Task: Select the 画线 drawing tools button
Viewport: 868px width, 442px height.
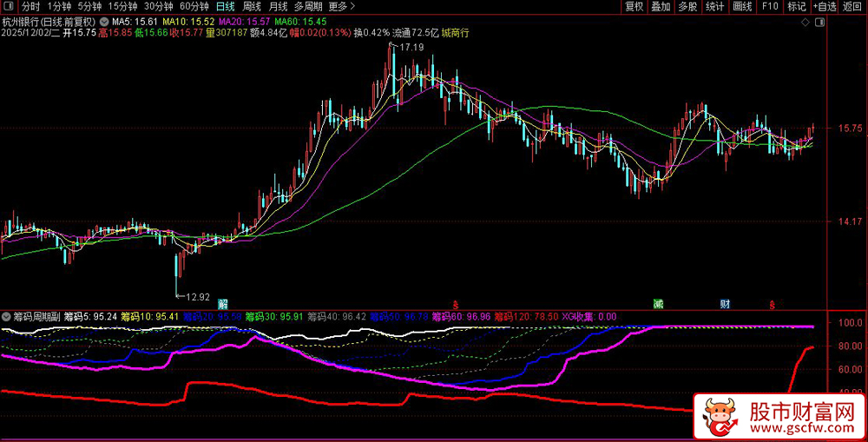Action: [742, 7]
